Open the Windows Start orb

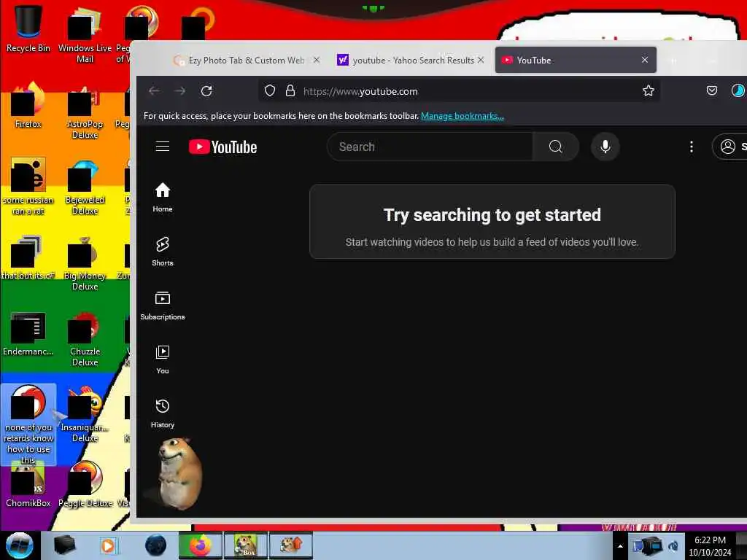coord(20,545)
